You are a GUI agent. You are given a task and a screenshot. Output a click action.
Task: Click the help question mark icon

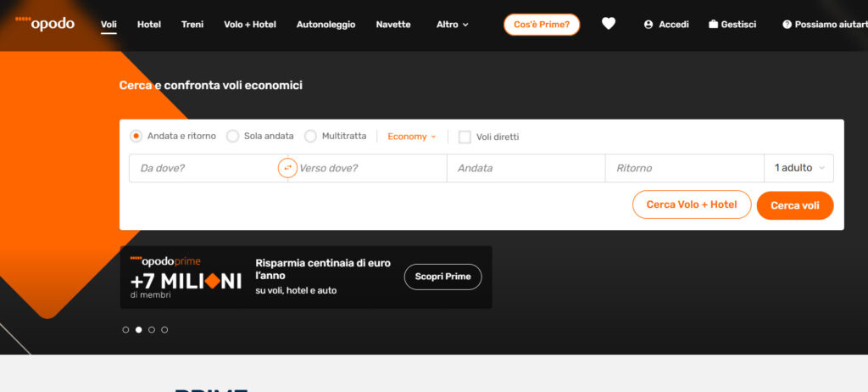click(787, 25)
